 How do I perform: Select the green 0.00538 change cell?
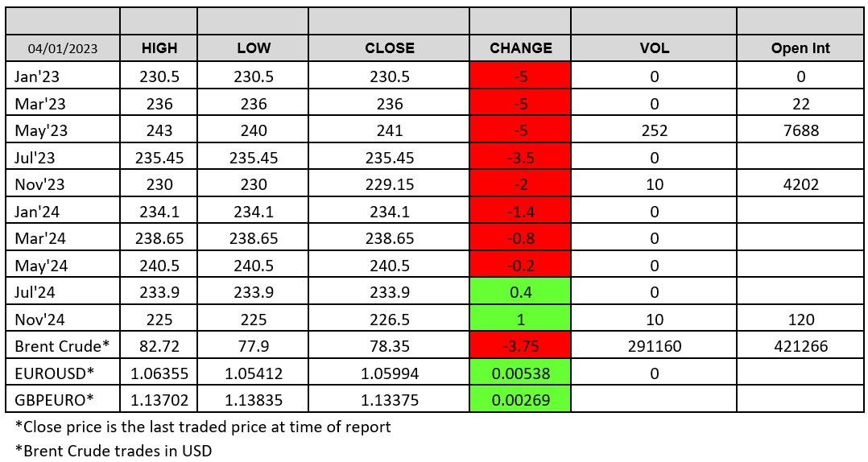[x=520, y=373]
